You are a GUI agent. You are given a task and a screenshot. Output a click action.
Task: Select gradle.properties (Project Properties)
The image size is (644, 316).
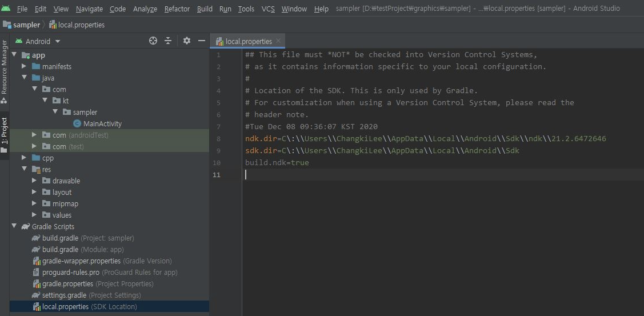(93, 284)
